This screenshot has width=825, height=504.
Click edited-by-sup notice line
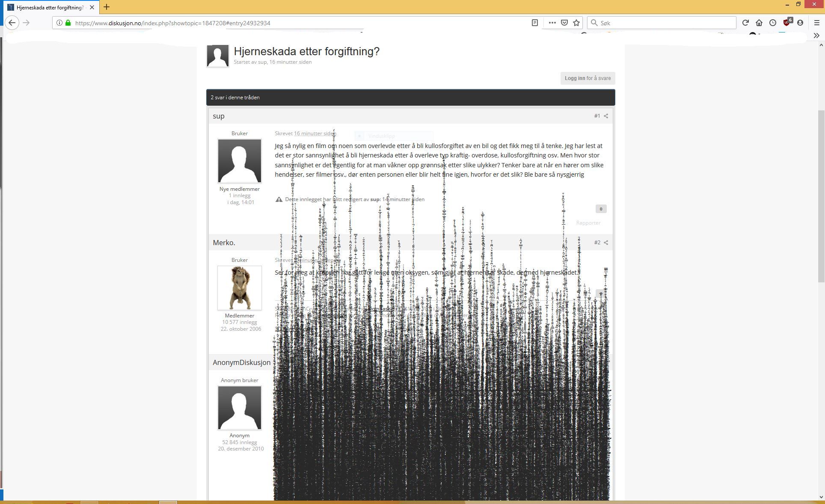pyautogui.click(x=355, y=199)
